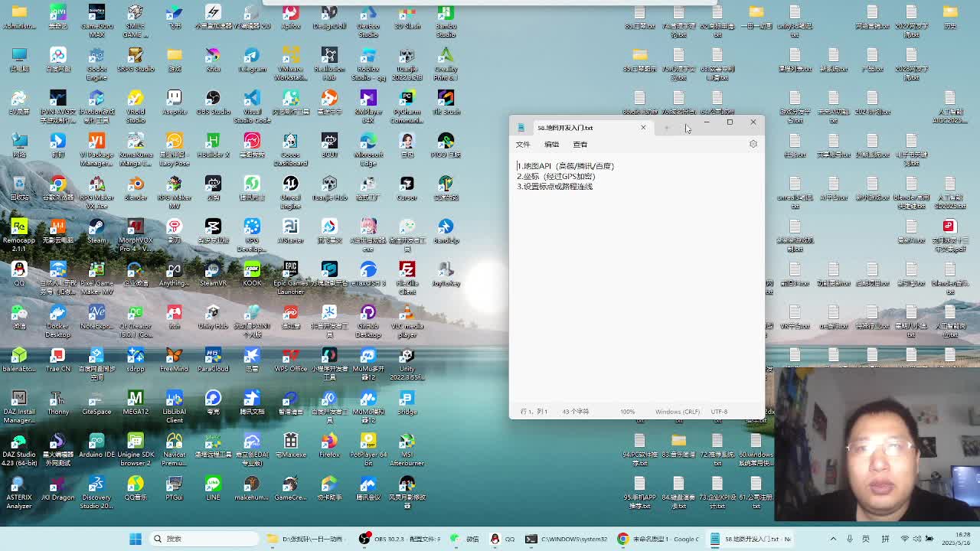Close the 58.地图开发入门.txt tab
980x551 pixels.
pos(643,128)
